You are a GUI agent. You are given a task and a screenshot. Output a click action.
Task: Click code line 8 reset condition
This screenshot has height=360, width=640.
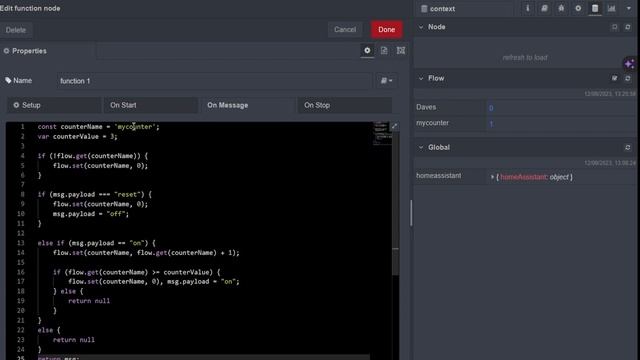tap(95, 194)
